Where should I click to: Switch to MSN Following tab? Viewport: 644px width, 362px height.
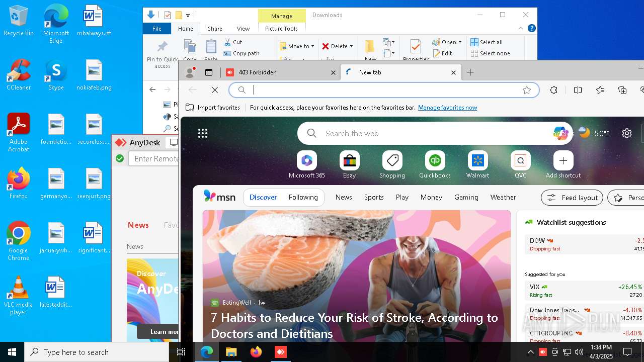coord(303,198)
